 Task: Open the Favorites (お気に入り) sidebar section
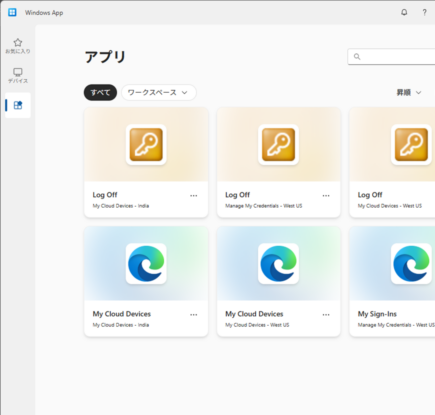click(x=18, y=46)
